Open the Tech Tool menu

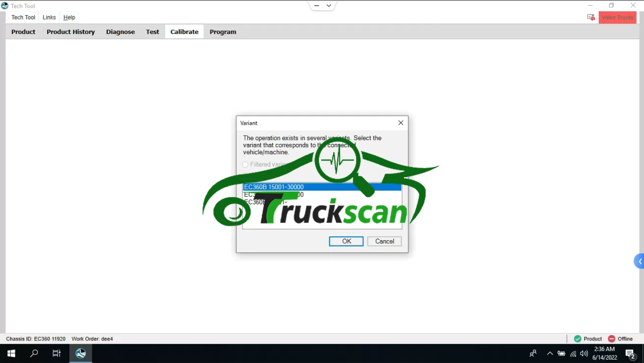click(24, 17)
